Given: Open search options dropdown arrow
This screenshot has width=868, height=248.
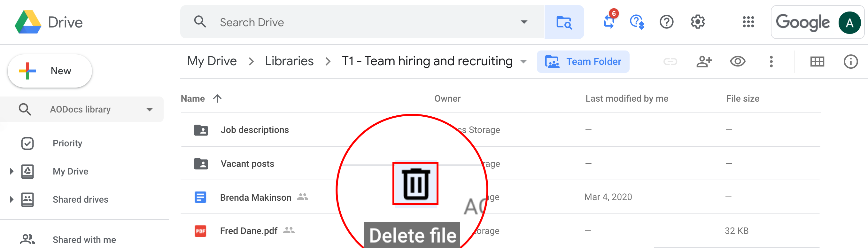Looking at the screenshot, I should point(524,22).
